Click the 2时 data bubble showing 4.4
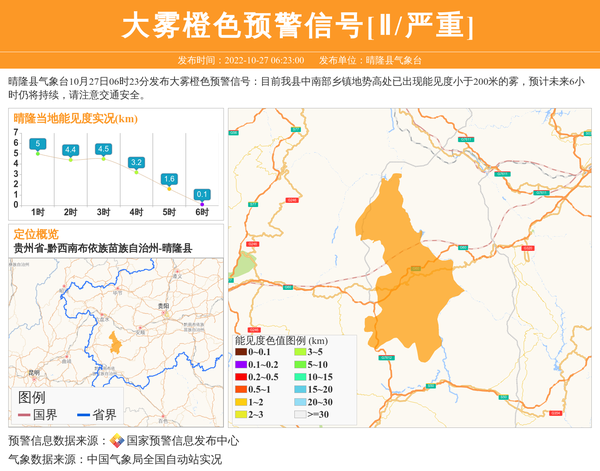 click(70, 150)
